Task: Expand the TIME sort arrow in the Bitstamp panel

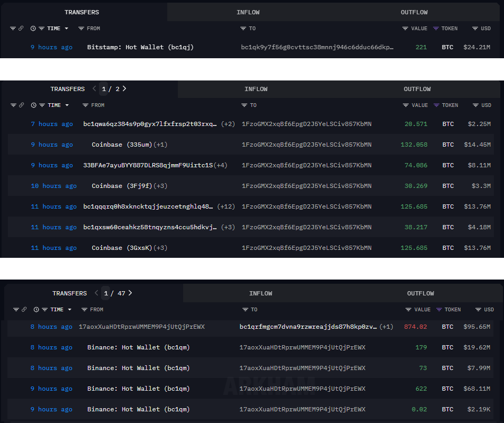Action: [x=67, y=29]
